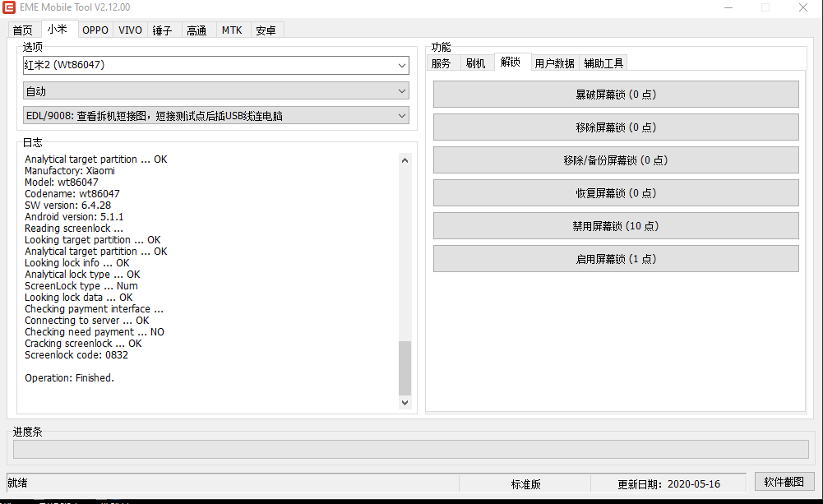The height and width of the screenshot is (504, 823).
Task: Close the EME Mobile Tool window
Action: (803, 7)
